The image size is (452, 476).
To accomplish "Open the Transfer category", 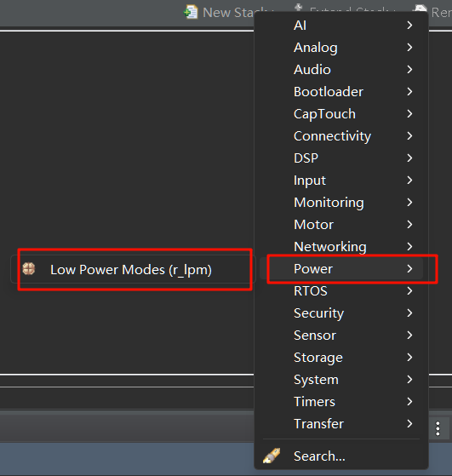I will click(341, 424).
